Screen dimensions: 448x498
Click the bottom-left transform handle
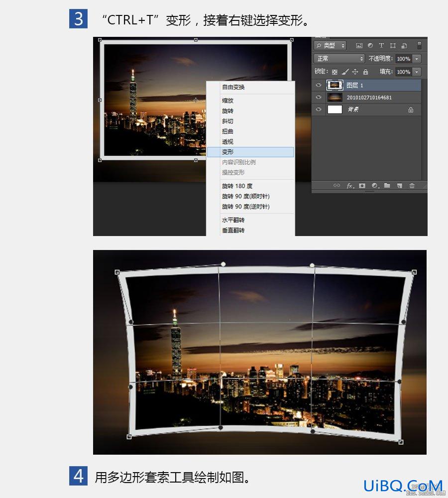(100, 160)
